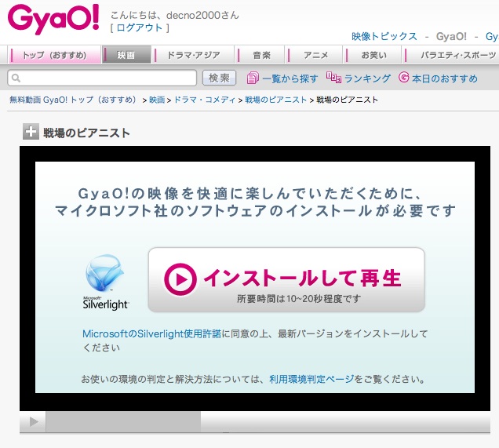Click breadcrumb 戦場のピアニスト link
The image size is (499, 448).
(275, 100)
